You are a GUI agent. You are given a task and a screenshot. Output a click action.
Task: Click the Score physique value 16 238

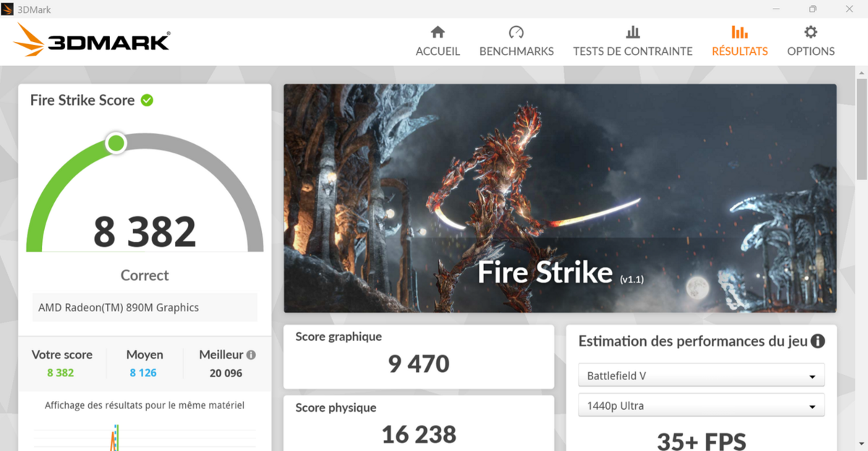point(419,434)
